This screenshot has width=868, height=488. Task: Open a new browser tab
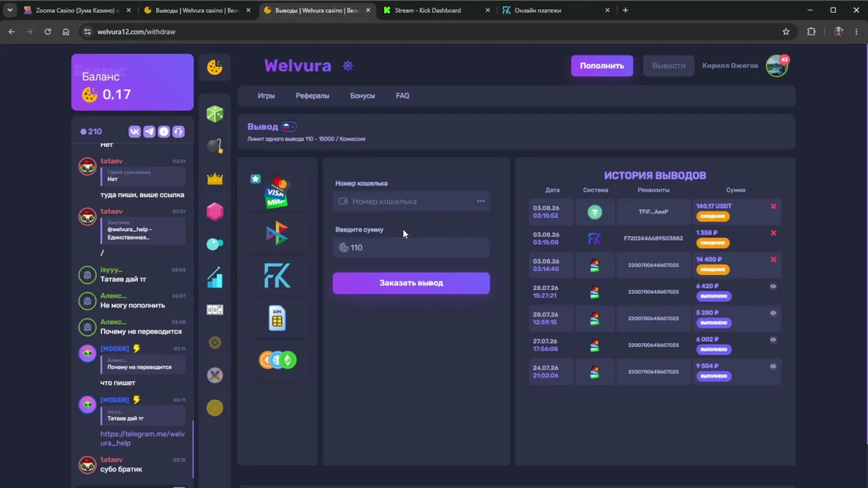click(x=625, y=10)
